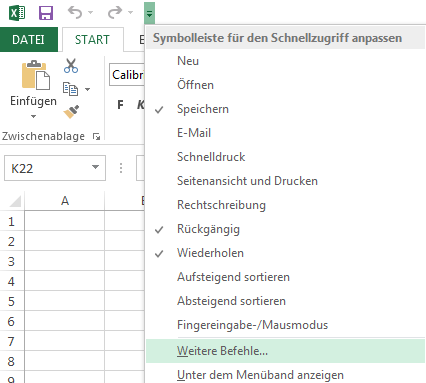Select row 5 header
The height and width of the screenshot is (383, 426).
12,301
